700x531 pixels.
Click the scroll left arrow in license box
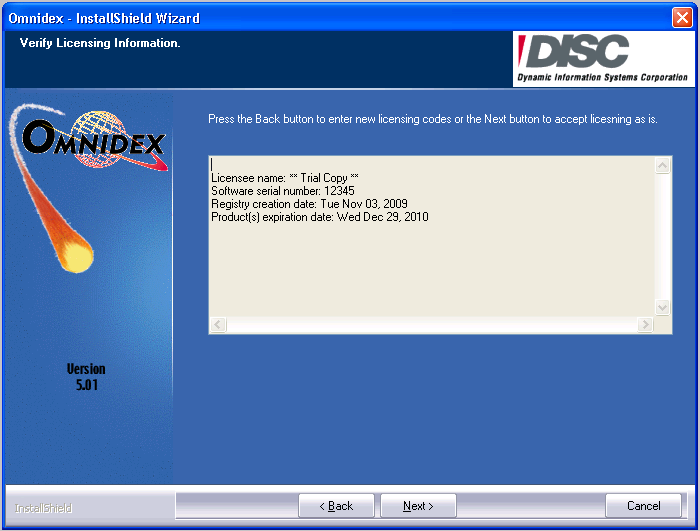pos(218,325)
